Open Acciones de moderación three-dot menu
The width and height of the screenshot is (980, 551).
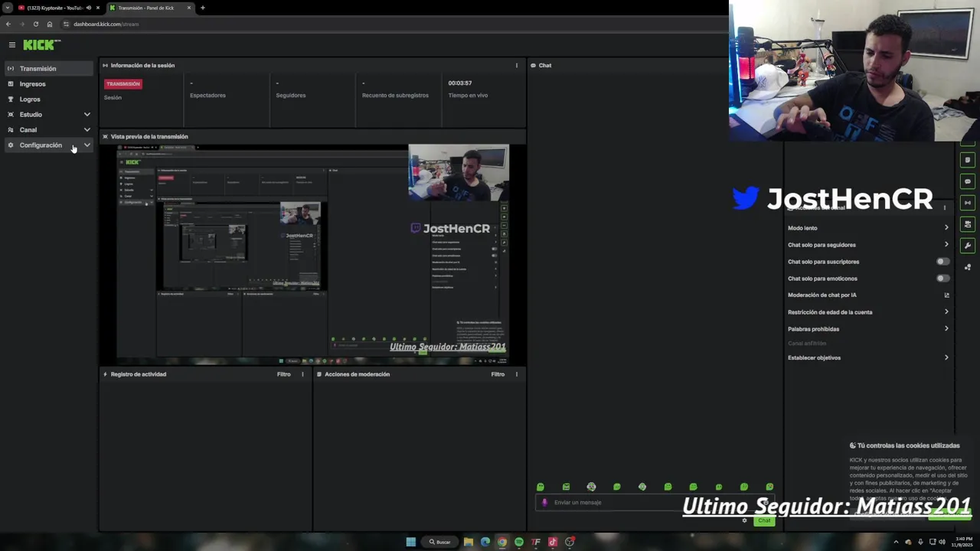517,374
